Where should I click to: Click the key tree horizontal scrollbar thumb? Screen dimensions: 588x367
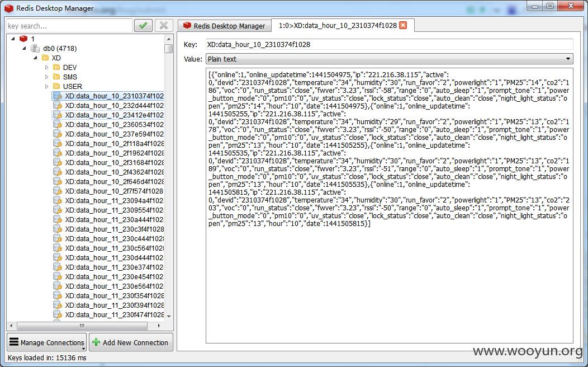tap(83, 326)
